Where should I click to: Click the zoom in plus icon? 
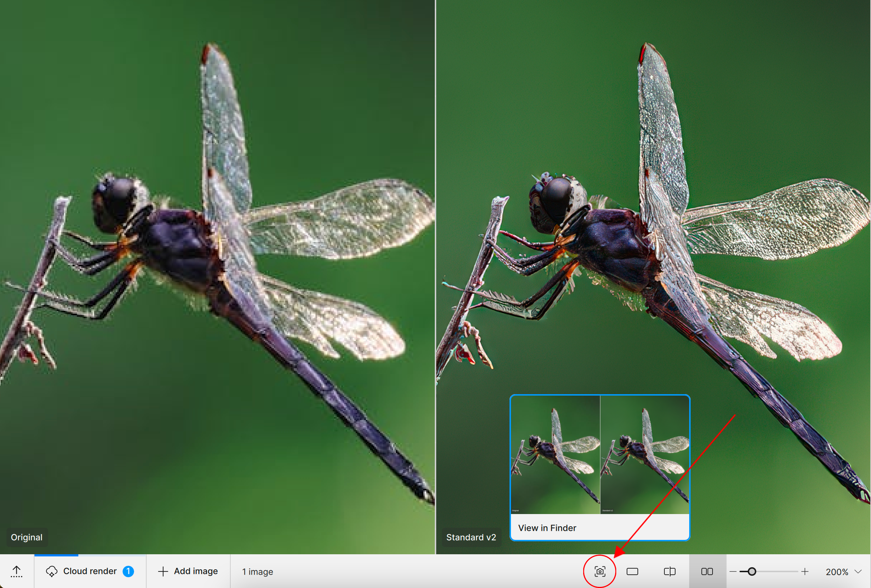pyautogui.click(x=805, y=571)
